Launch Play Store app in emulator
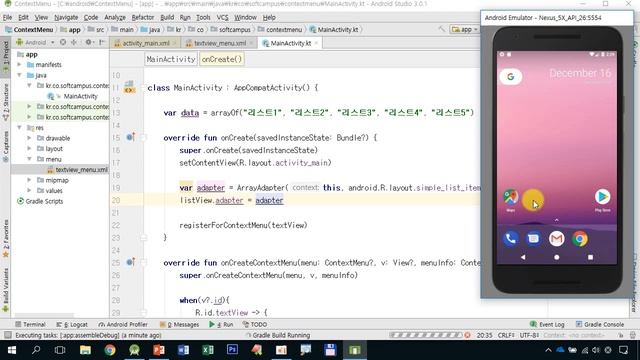The image size is (640, 360). tap(602, 197)
